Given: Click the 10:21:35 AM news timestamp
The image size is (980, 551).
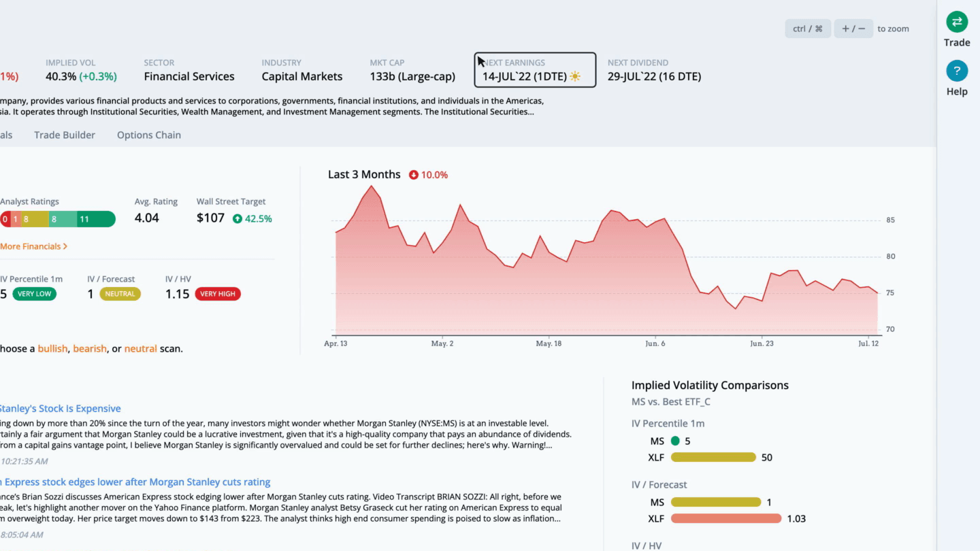Looking at the screenshot, I should [x=24, y=461].
